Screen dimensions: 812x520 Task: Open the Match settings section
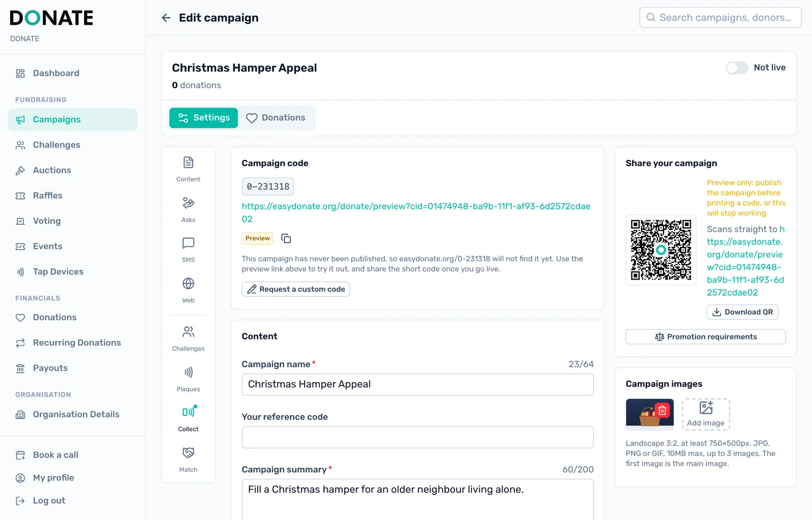[188, 460]
